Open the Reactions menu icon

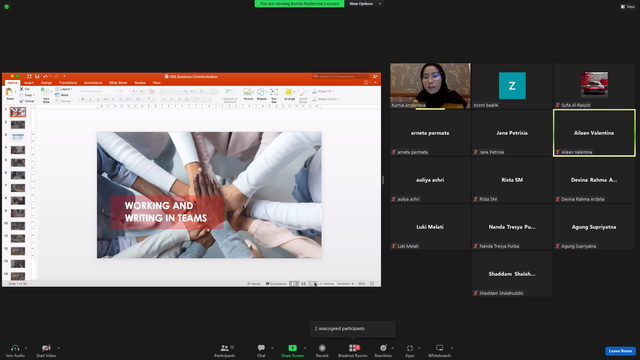point(383,348)
